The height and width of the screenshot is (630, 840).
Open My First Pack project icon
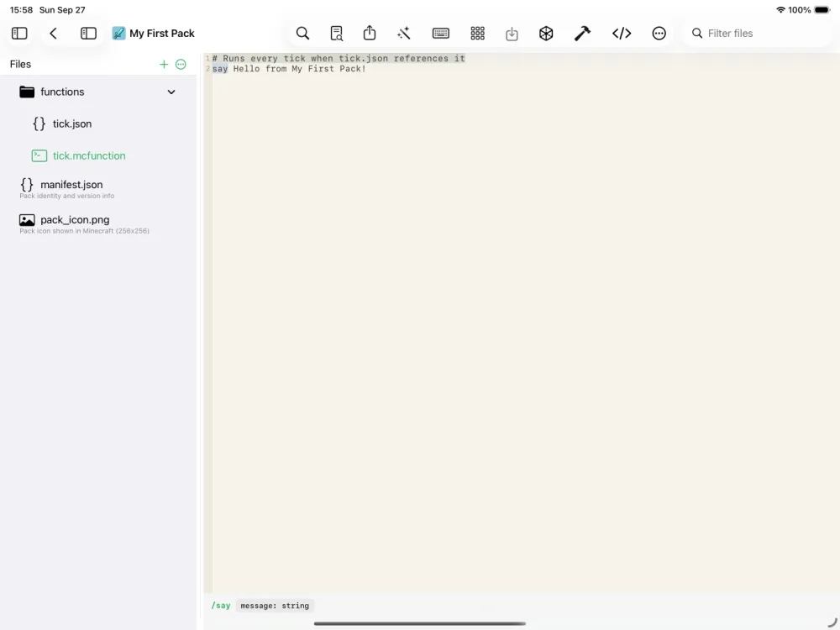[118, 34]
